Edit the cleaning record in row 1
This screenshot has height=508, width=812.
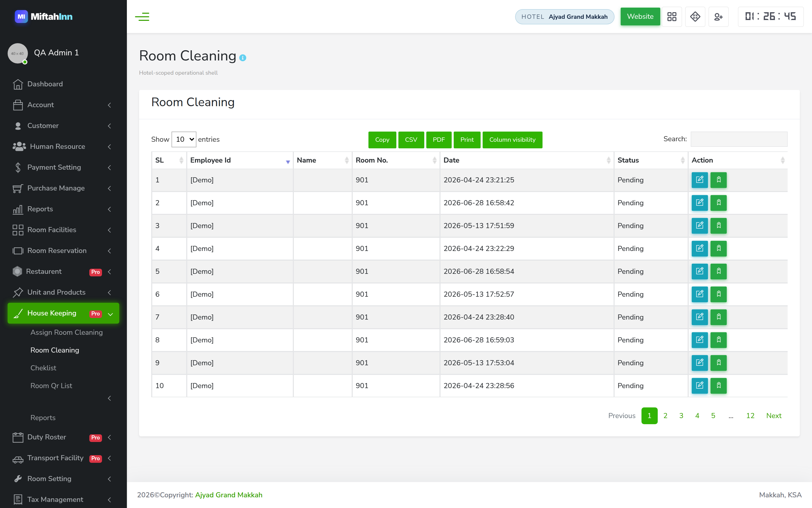(700, 180)
